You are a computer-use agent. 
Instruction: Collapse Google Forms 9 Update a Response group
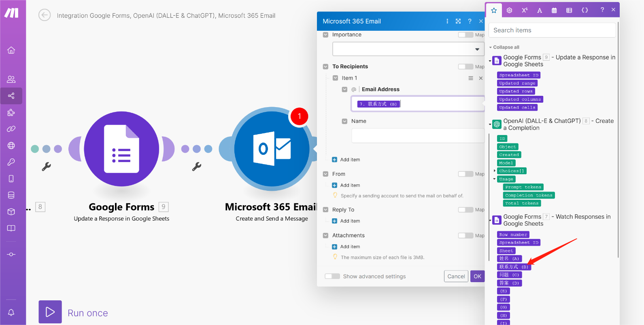pos(490,61)
